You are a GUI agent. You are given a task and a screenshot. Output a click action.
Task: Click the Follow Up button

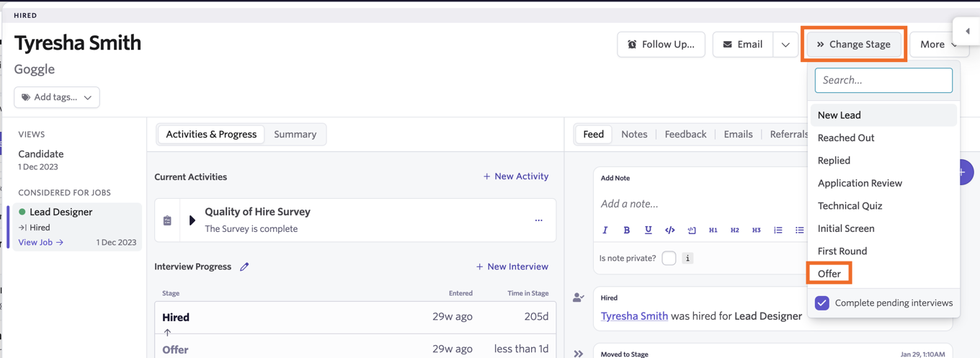pos(661,45)
